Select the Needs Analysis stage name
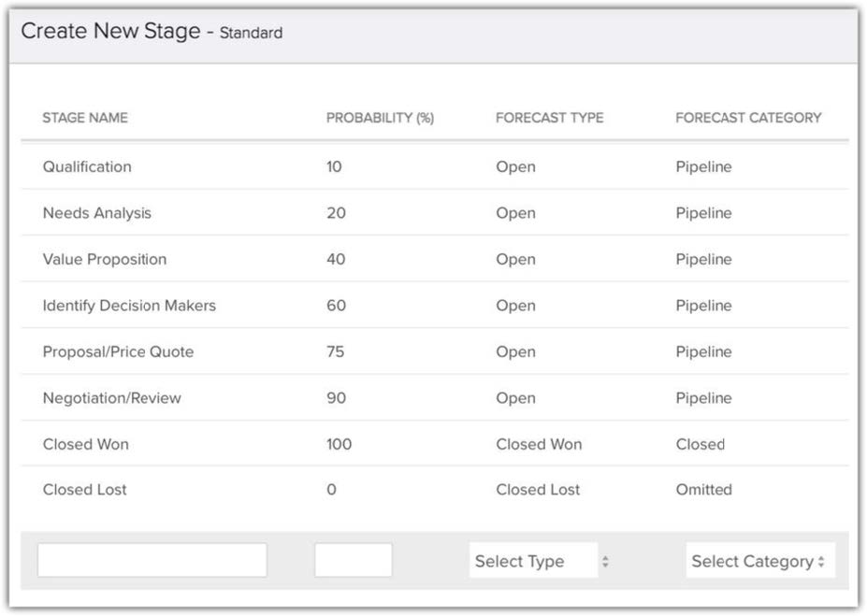The width and height of the screenshot is (867, 616). point(96,213)
